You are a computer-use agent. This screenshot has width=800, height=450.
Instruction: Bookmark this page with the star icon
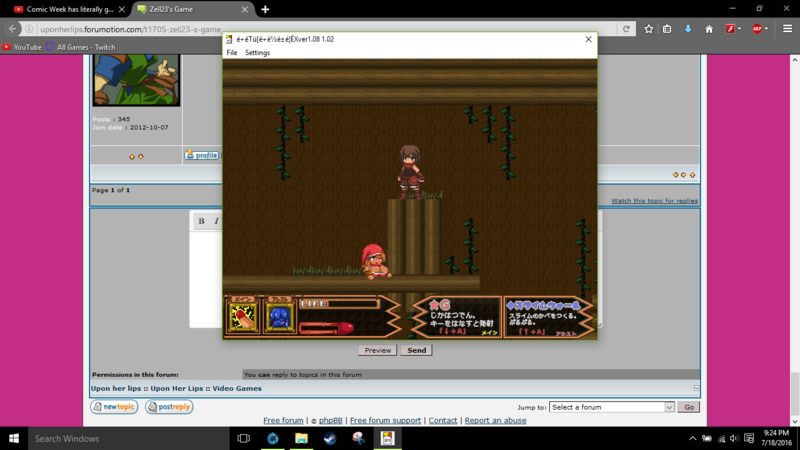coord(648,29)
